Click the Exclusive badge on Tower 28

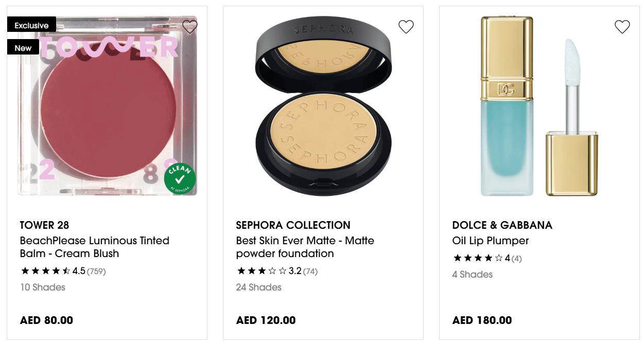click(31, 25)
